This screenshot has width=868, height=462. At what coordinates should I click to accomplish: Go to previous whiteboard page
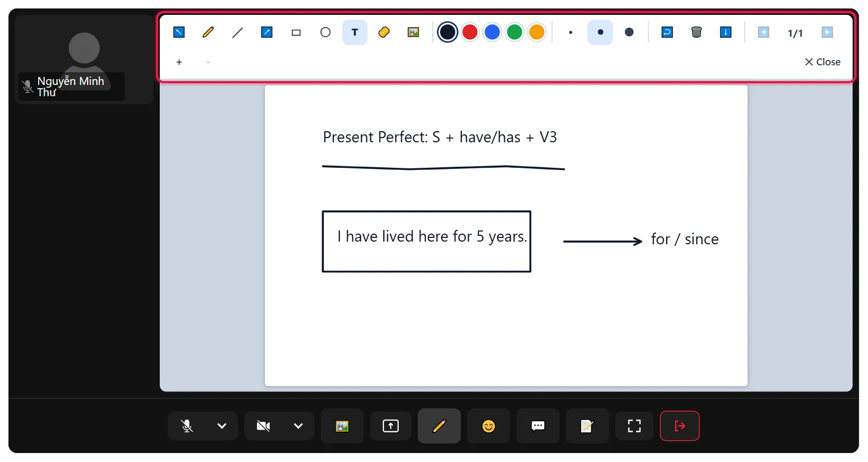tap(763, 32)
